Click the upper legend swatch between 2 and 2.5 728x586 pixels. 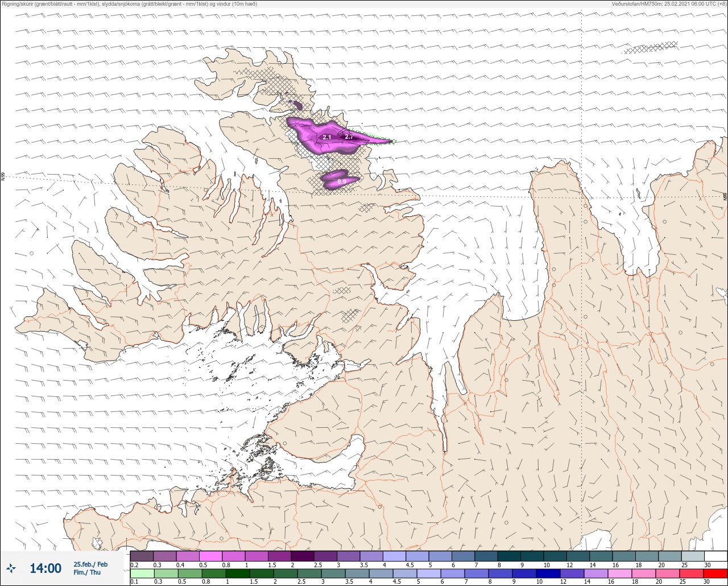[303, 556]
